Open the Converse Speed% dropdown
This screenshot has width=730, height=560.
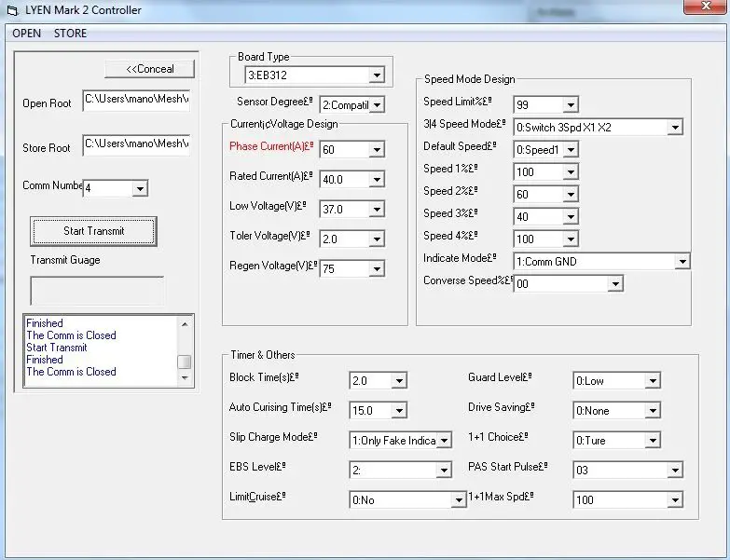pyautogui.click(x=615, y=283)
